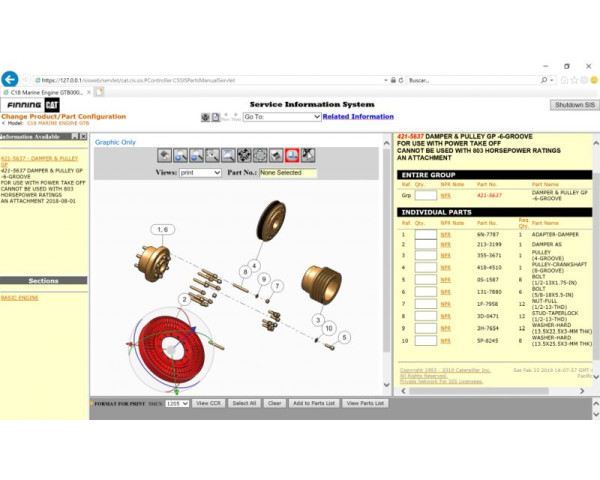Click the browser back arrow button
This screenshot has height=480, width=600.
(x=11, y=79)
